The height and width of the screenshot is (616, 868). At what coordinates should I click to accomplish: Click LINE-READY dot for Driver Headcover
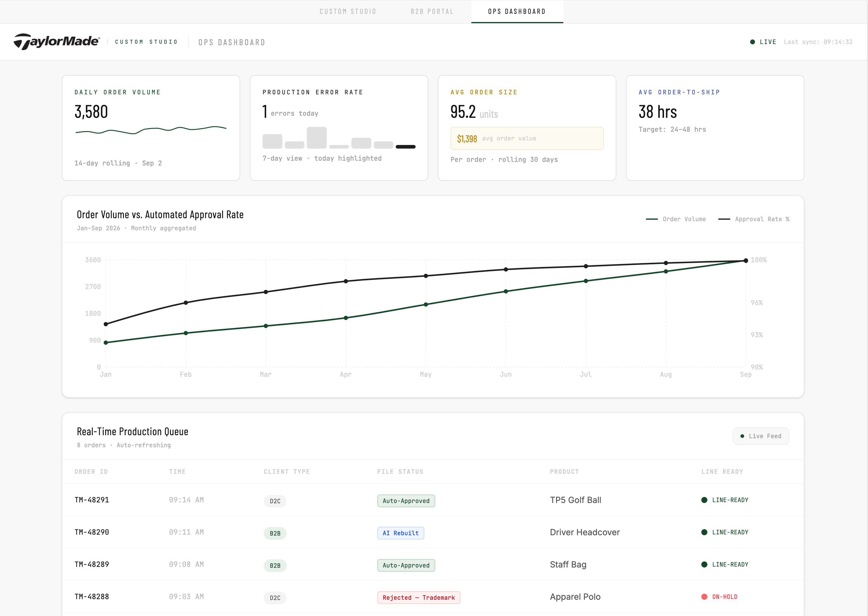(x=704, y=532)
